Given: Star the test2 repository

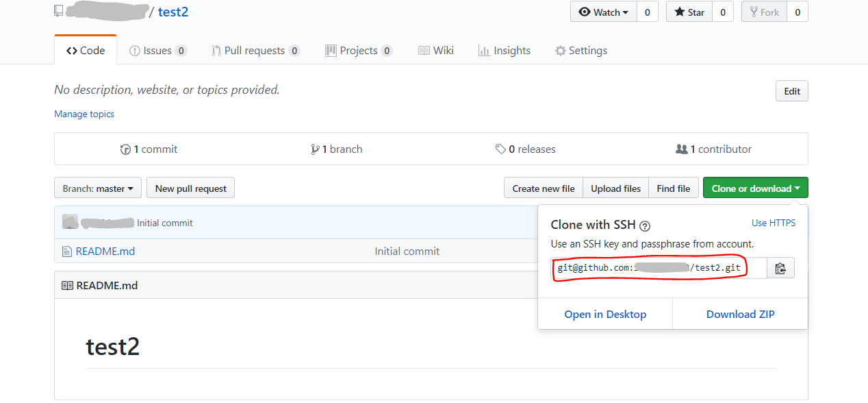Looking at the screenshot, I should click(x=689, y=12).
